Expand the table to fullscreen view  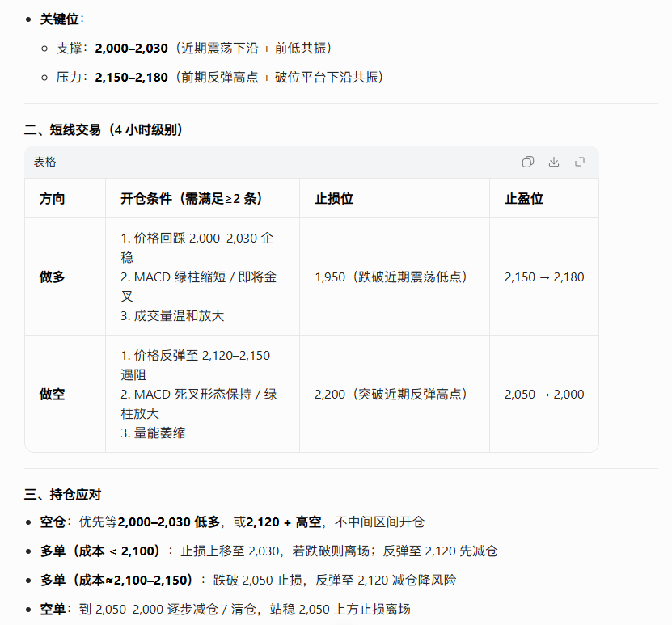[x=579, y=162]
